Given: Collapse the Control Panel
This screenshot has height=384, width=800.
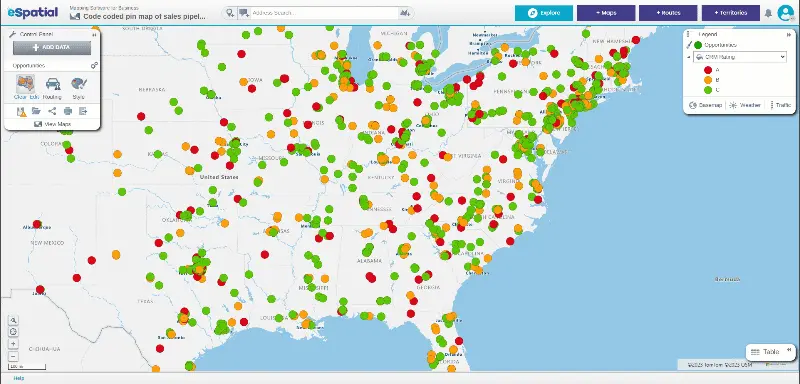Looking at the screenshot, I should coord(94,35).
